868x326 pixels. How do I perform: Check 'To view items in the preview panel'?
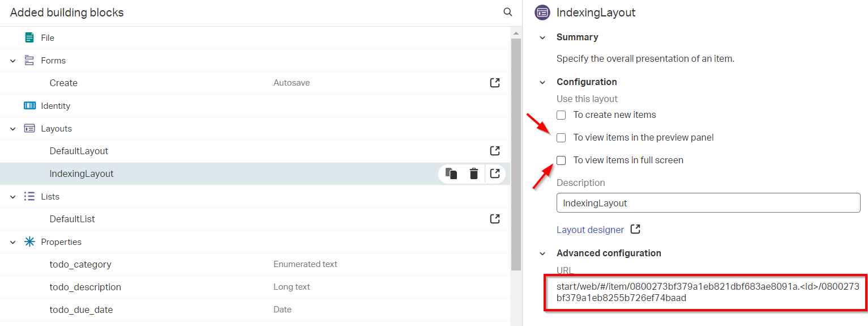tap(561, 138)
